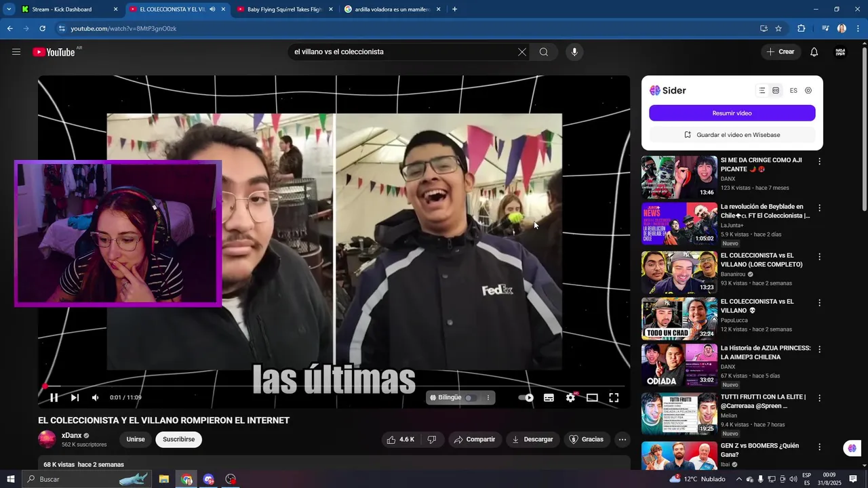Open Windows Start menu
This screenshot has height=488, width=868.
[x=10, y=479]
